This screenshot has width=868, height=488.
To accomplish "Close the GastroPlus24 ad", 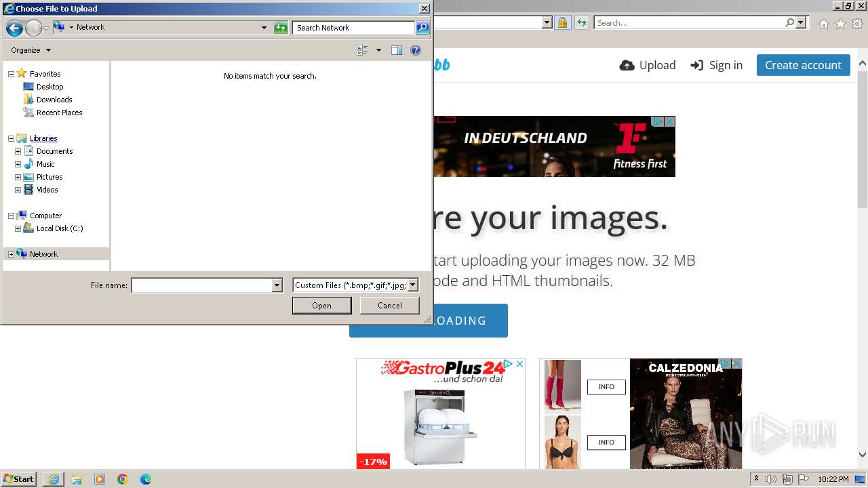I will pos(520,364).
